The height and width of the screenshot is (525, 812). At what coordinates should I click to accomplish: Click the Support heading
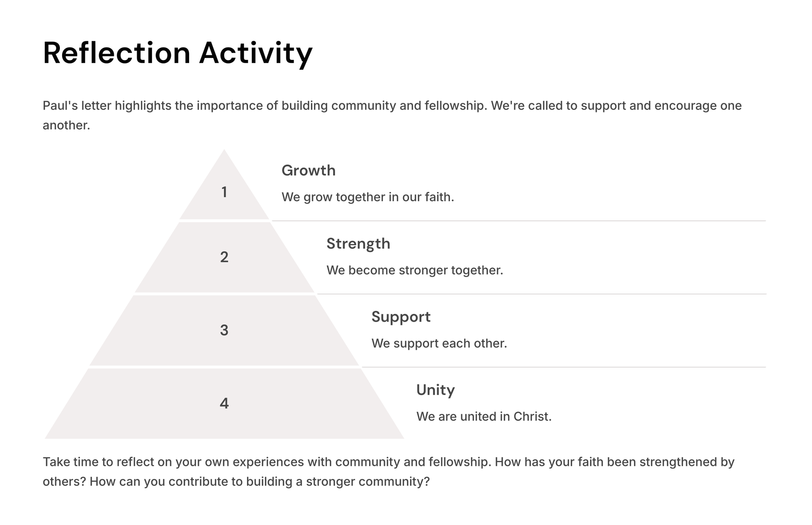(x=400, y=317)
